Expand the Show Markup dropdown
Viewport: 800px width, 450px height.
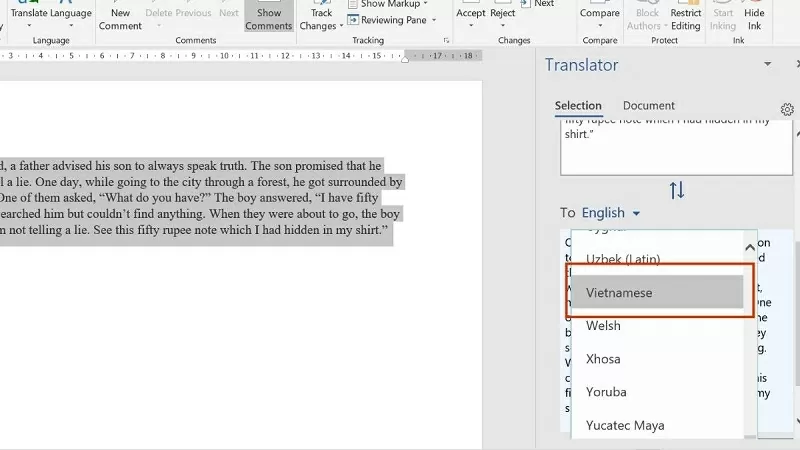(393, 4)
